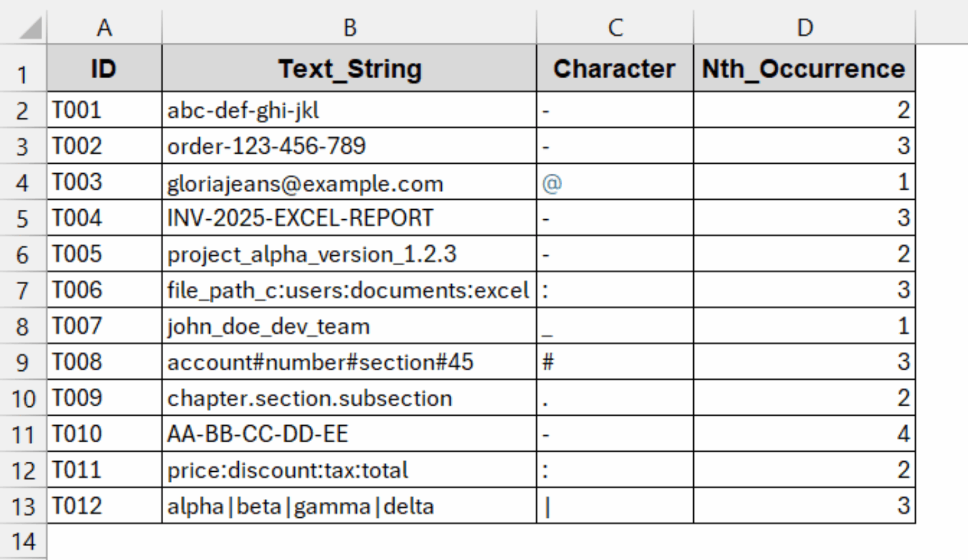Select the AA-BB-CC-DD-EE cell
Image resolution: width=968 pixels, height=560 pixels.
349,433
